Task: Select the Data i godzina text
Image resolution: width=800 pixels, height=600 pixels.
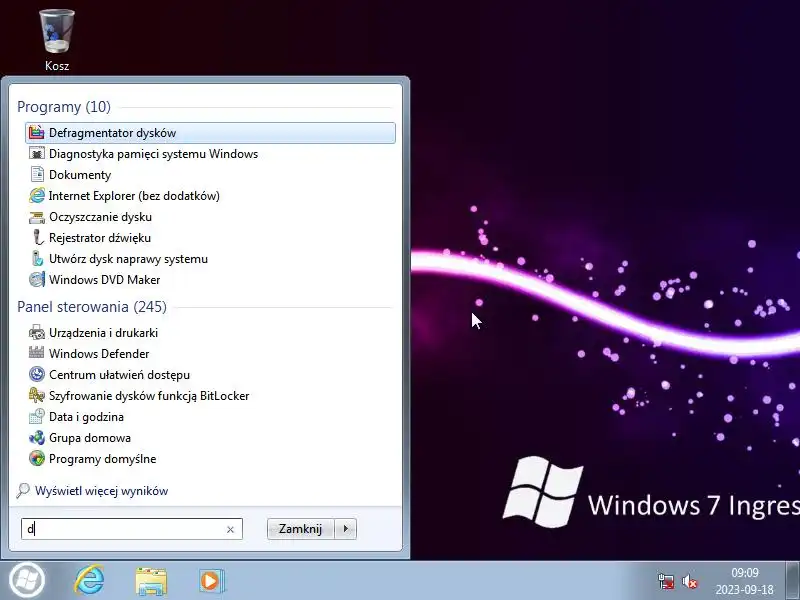Action: click(x=86, y=417)
